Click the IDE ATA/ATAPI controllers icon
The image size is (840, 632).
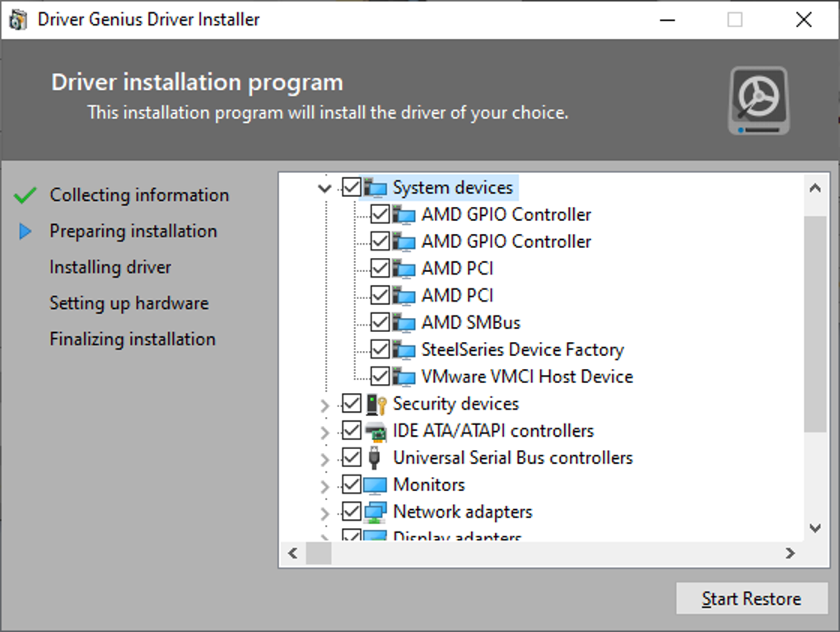(x=376, y=431)
